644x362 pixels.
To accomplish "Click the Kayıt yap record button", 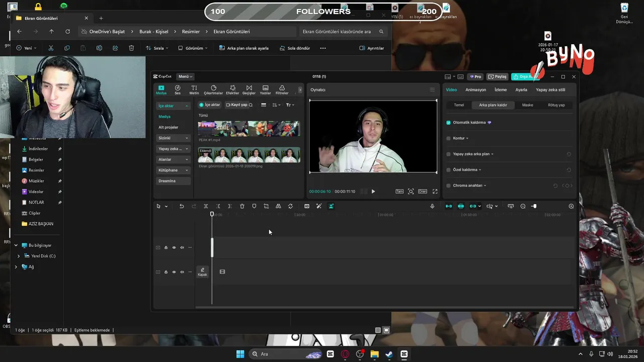I will [x=237, y=105].
